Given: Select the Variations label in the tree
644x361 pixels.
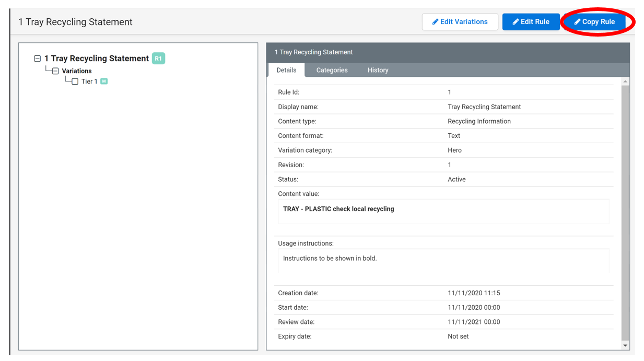Looking at the screenshot, I should coord(77,71).
